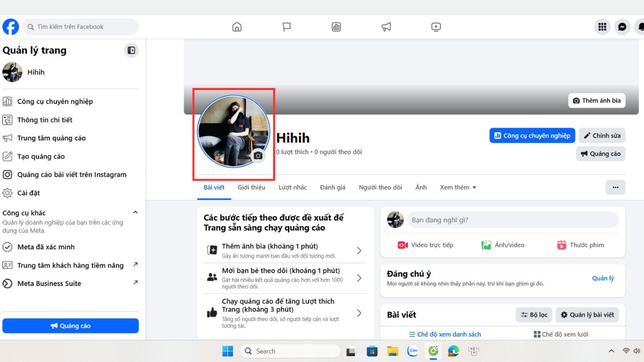This screenshot has width=644, height=362.
Task: Click 0 lượt thích link
Action: [x=292, y=152]
